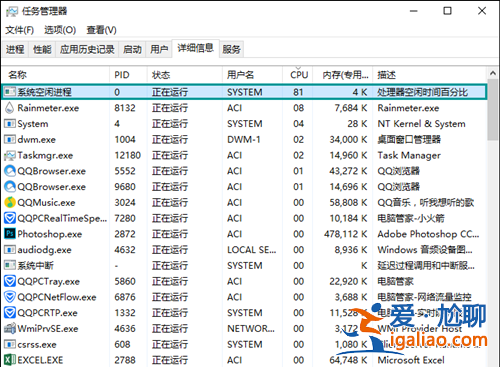
Task: Click user name LOCAL SE...
Action: tap(252, 250)
